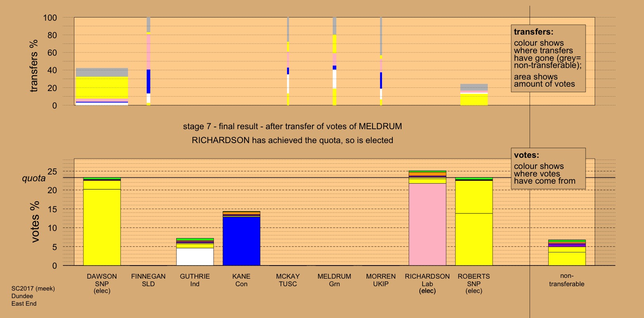The image size is (644, 318).
Task: Click the white segment of GUTHRIE's bar
Action: coord(195,257)
